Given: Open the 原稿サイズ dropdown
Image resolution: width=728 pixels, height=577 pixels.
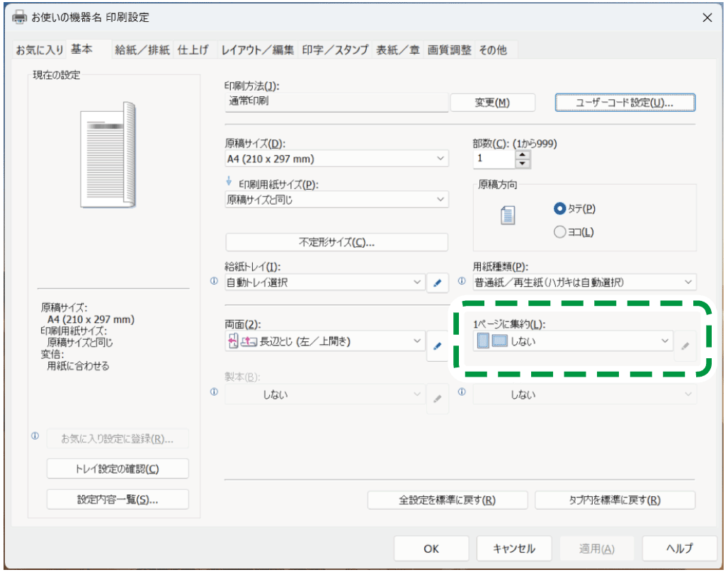Looking at the screenshot, I should [x=336, y=159].
